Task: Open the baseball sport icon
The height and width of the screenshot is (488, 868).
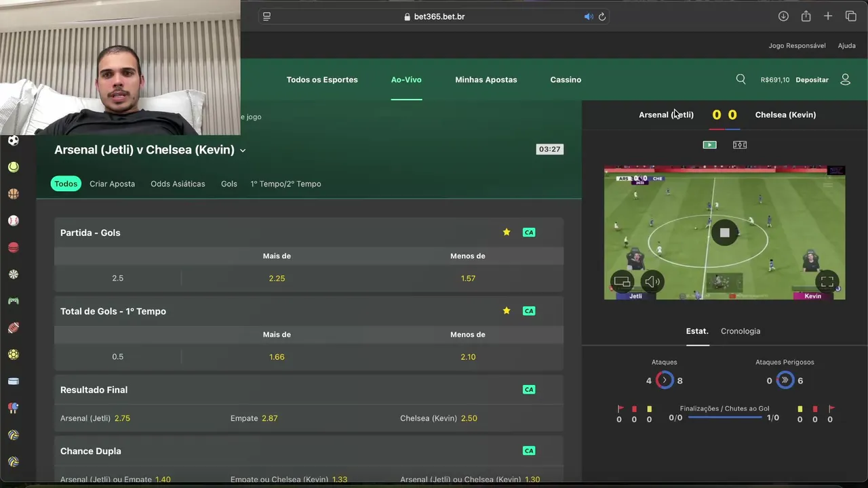Action: [x=13, y=221]
